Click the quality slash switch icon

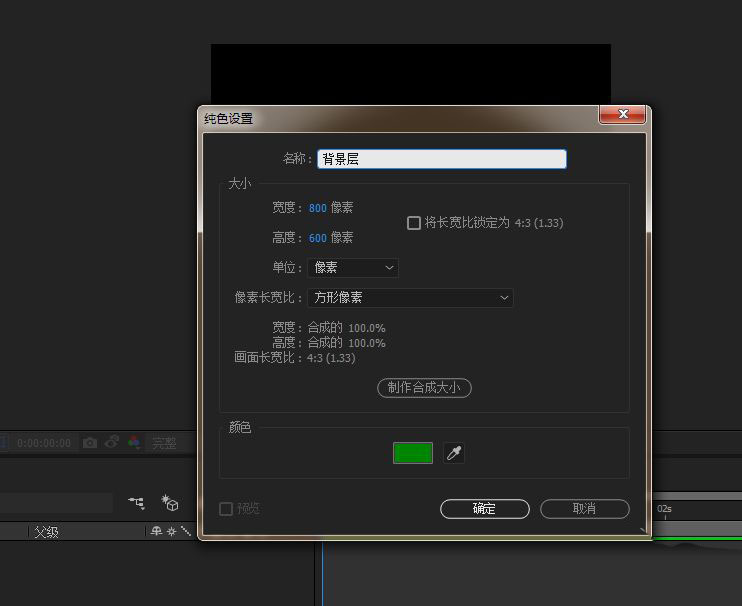186,531
